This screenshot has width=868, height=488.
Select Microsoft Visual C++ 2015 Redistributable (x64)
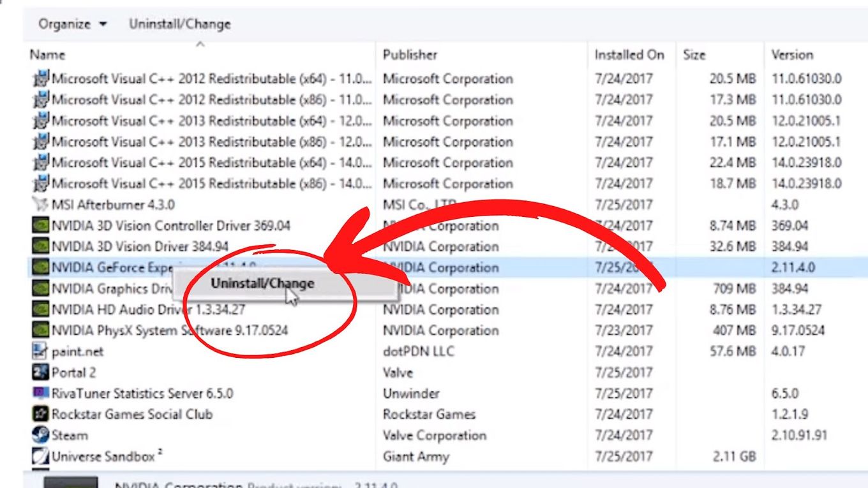[x=212, y=163]
